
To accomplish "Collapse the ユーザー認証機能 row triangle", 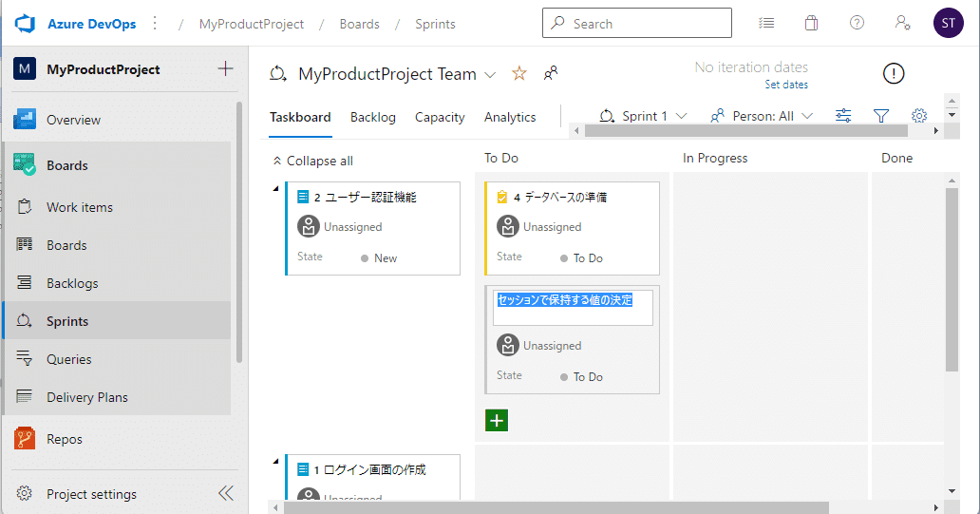I will click(x=275, y=188).
